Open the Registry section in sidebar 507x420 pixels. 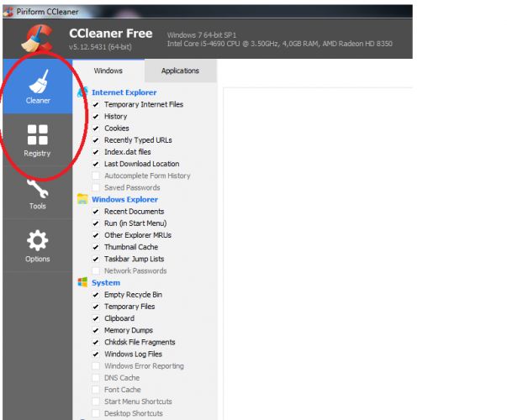(38, 140)
